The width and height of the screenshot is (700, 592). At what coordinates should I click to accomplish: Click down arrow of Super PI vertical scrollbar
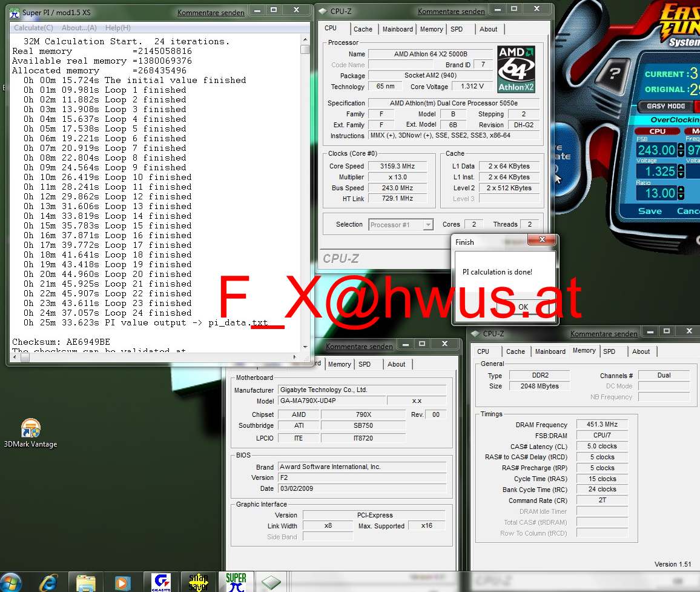coord(305,347)
